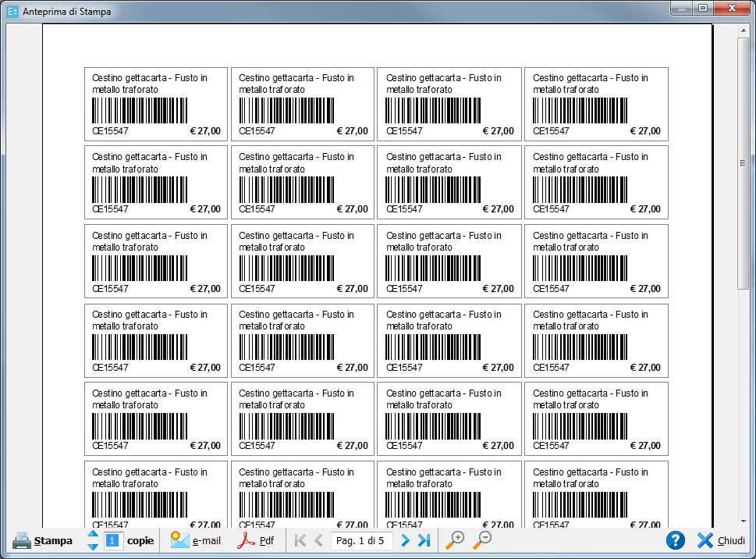Click the first label in the top-left corner
The image size is (756, 559).
click(156, 104)
